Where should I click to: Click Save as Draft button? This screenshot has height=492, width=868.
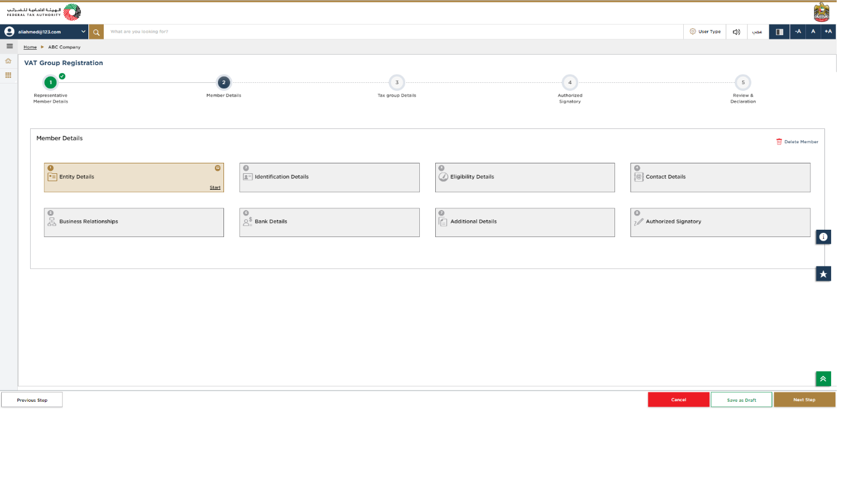coord(742,400)
